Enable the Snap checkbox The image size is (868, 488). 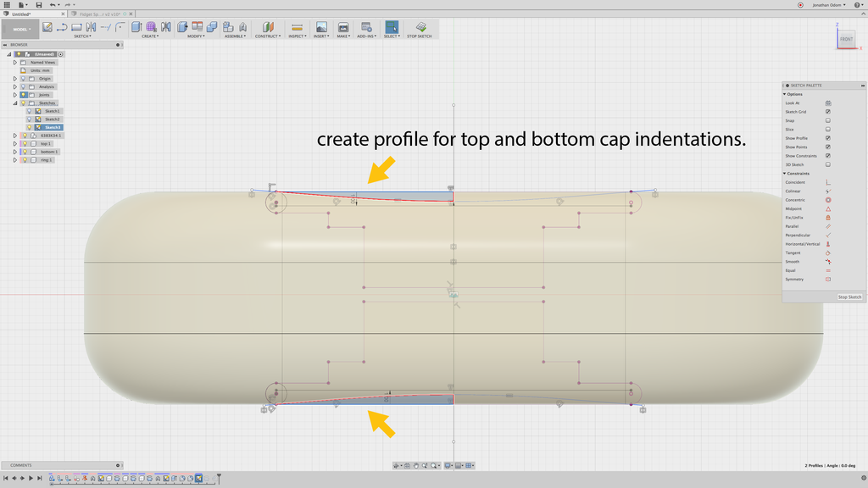tap(828, 120)
